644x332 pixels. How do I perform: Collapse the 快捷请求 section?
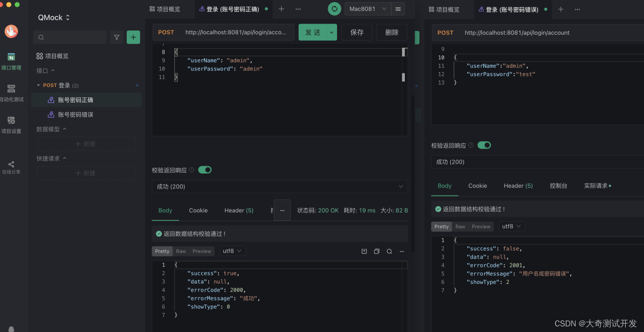click(x=52, y=158)
